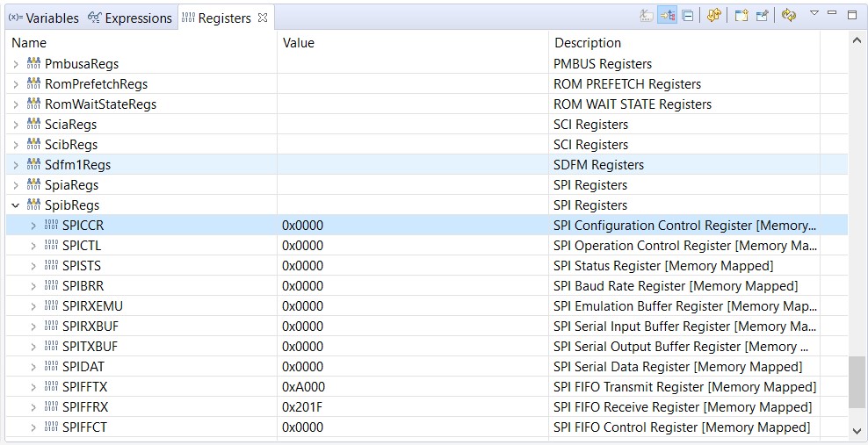The height and width of the screenshot is (445, 868).
Task: Click the SPIBRR value cell 0x0000
Action: point(413,286)
